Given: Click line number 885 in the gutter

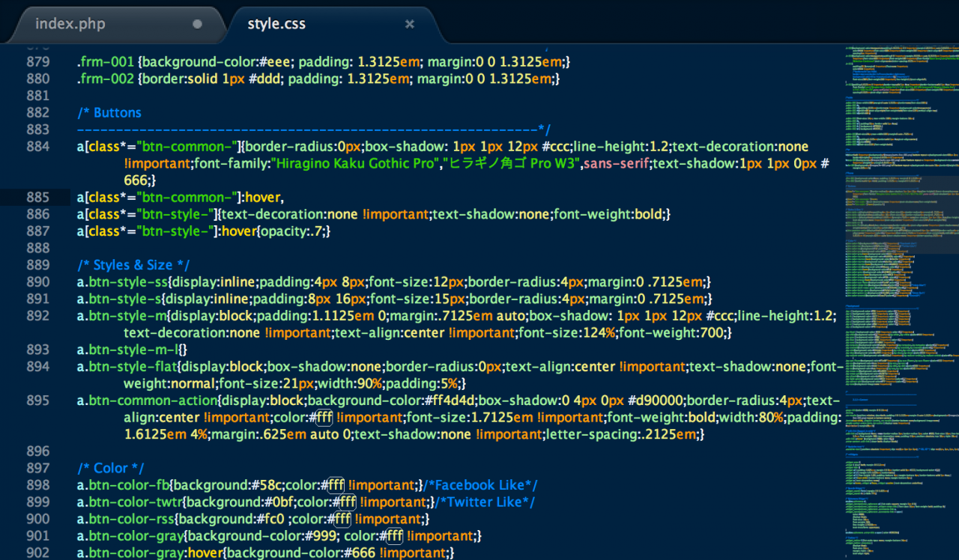Looking at the screenshot, I should click(x=37, y=198).
